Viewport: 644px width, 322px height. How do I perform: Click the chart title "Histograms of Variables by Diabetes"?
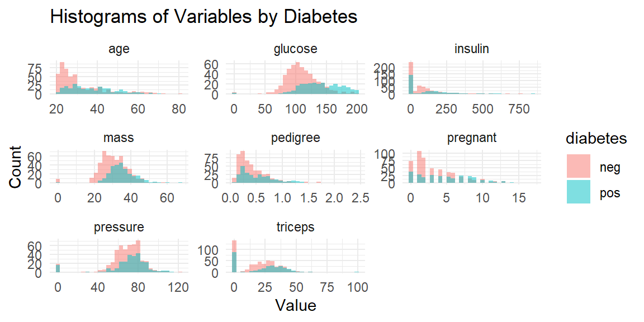203,17
